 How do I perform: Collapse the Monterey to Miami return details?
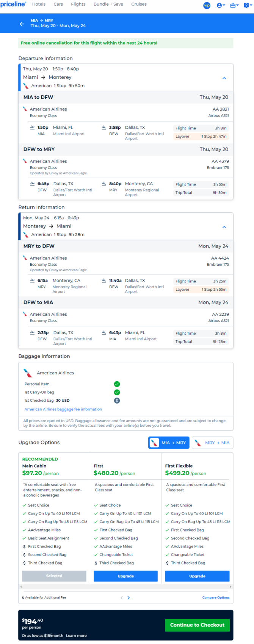click(x=224, y=227)
